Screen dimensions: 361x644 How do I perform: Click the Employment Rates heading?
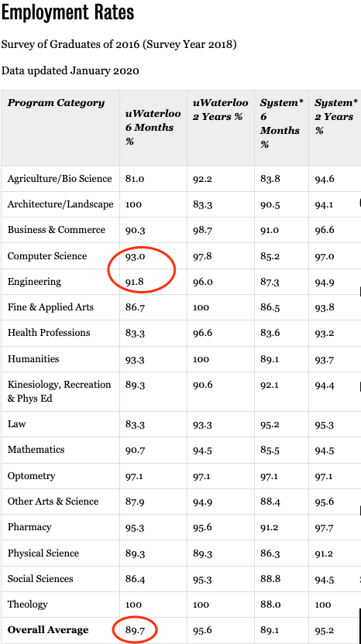pos(67,12)
